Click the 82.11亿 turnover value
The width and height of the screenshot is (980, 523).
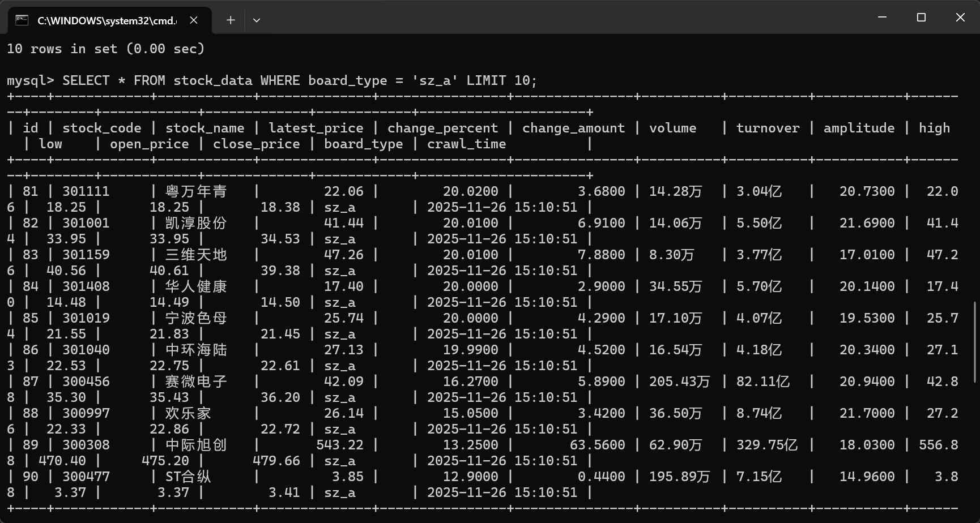point(763,382)
